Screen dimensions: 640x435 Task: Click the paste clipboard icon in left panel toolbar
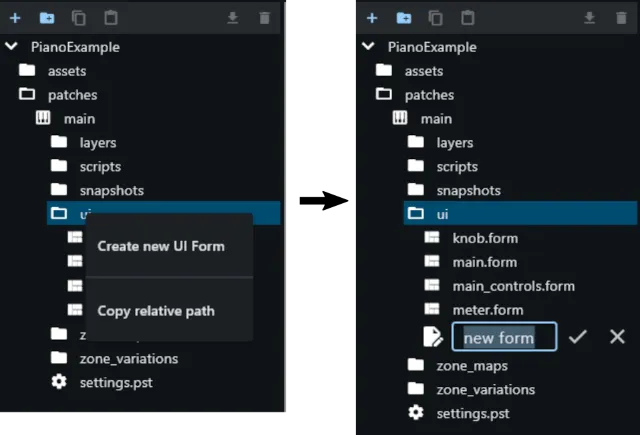(x=111, y=18)
